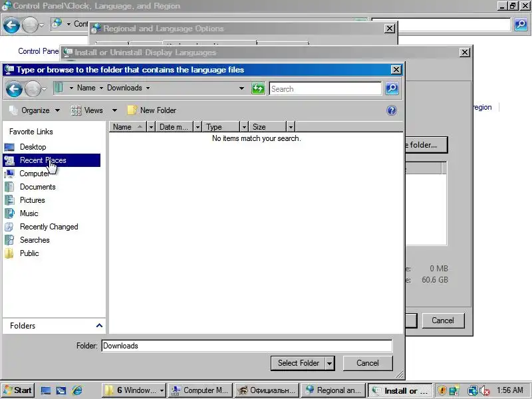Click the Forward arrow in the browse dialog
The width and height of the screenshot is (532, 399).
(x=33, y=89)
